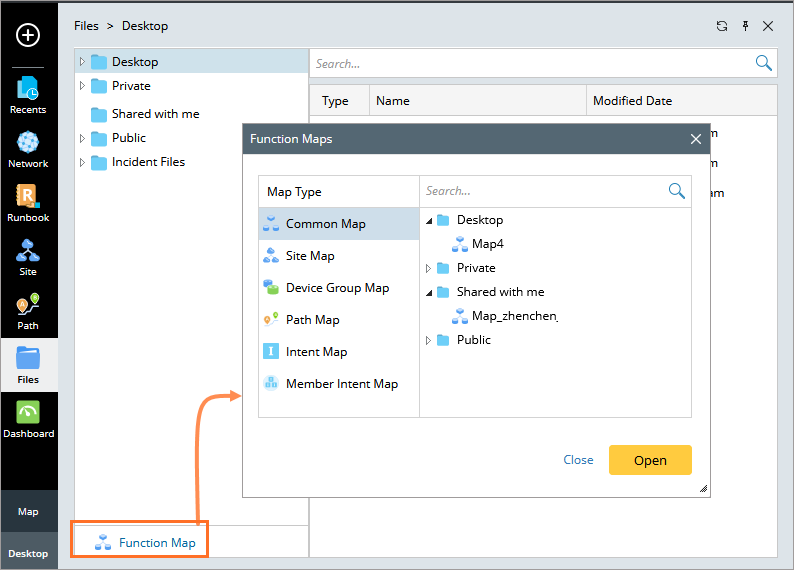This screenshot has height=570, width=794.
Task: Select Site Map type
Action: pos(310,256)
